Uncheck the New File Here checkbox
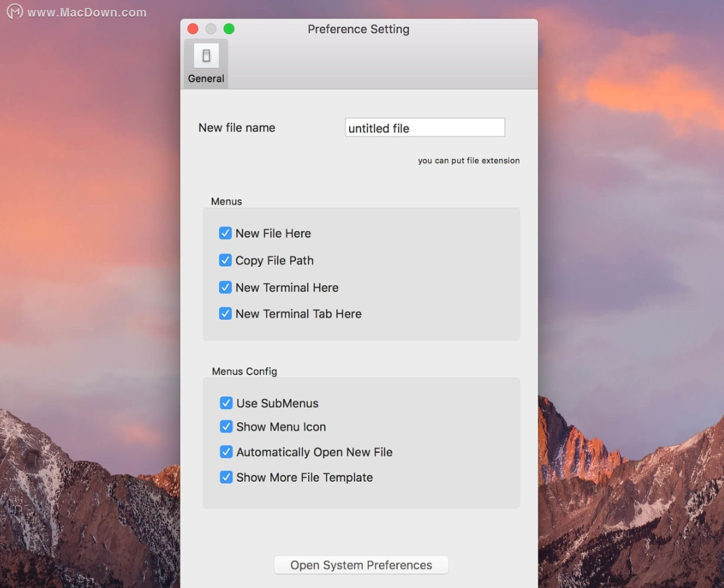The height and width of the screenshot is (588, 724). coord(225,233)
